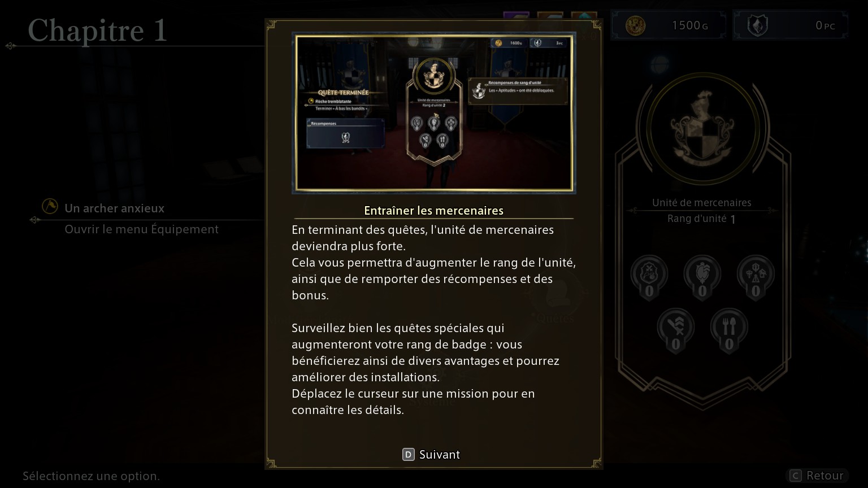
Task: Select the sword with chevrons badge
Action: click(x=676, y=331)
